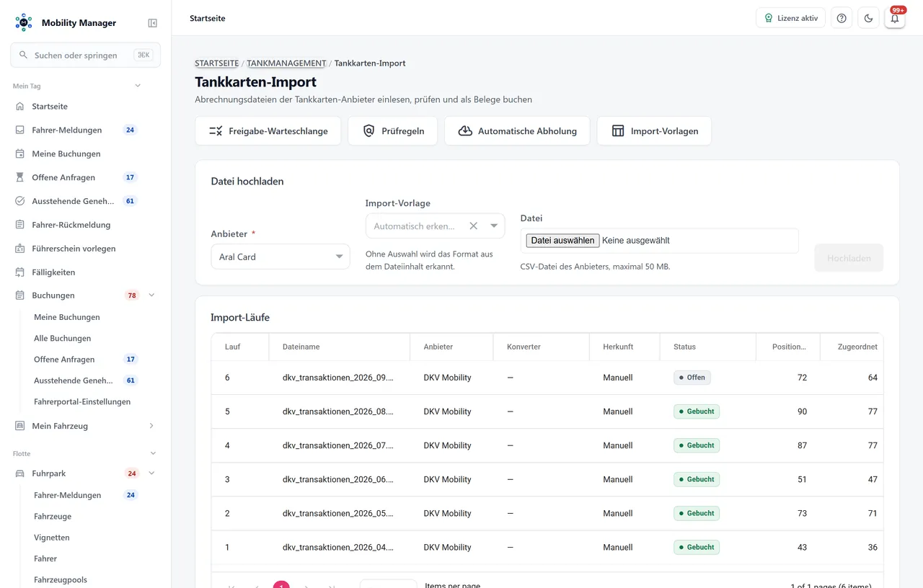The height and width of the screenshot is (588, 923).
Task: Go to TANKMANAGEMENT breadcrumb link
Action: pos(286,63)
